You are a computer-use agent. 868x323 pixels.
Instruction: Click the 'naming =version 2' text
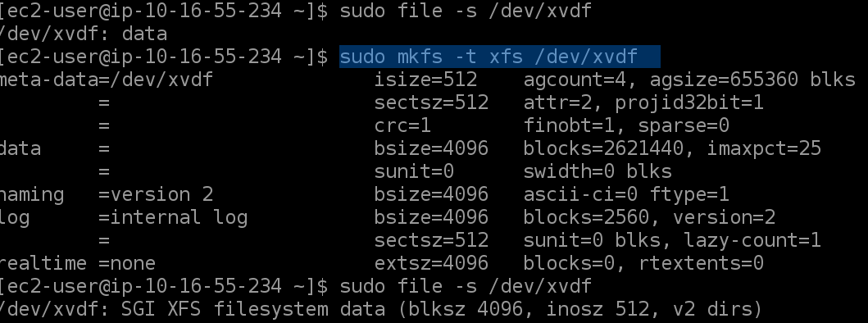107,194
